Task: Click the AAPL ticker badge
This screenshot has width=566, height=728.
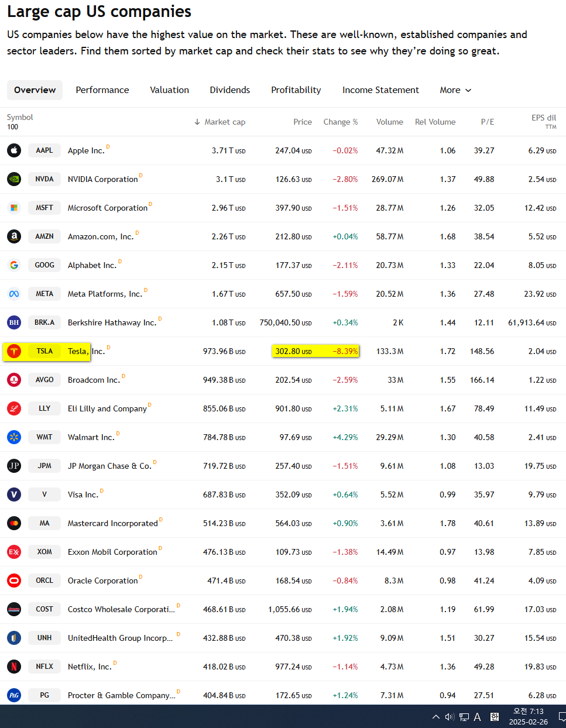Action: tap(44, 150)
